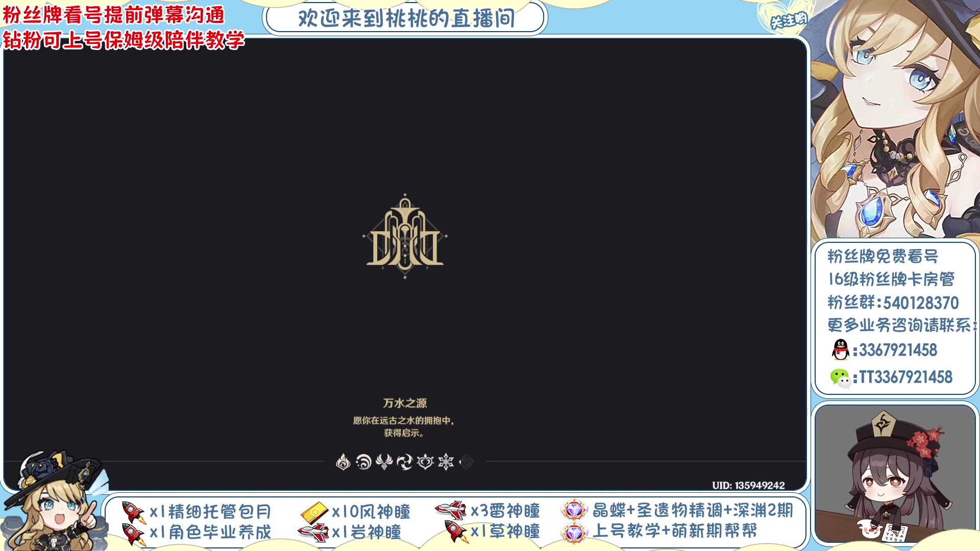Click the rocket icon next to x1草神瞳
The height and width of the screenshot is (551, 980).
tap(456, 532)
